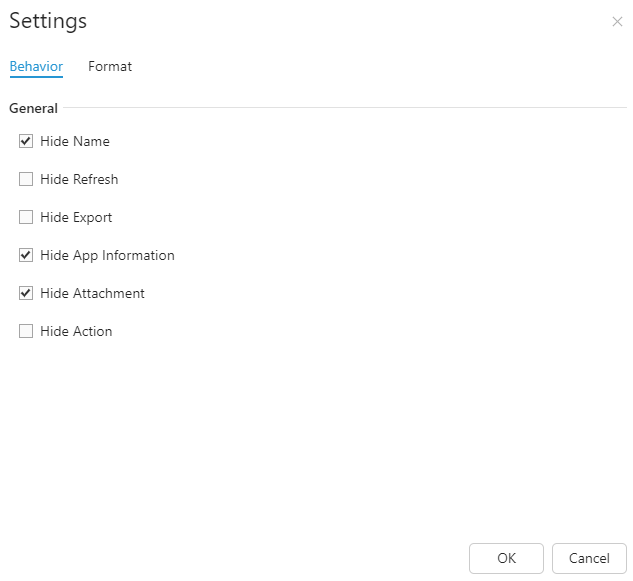Image resolution: width=633 pixels, height=581 pixels.
Task: Switch to the Format tab
Action: [x=110, y=66]
